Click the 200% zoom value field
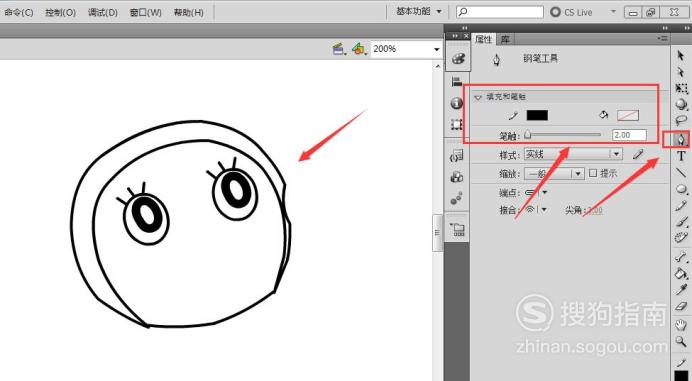Image resolution: width=692 pixels, height=381 pixels. pos(401,49)
